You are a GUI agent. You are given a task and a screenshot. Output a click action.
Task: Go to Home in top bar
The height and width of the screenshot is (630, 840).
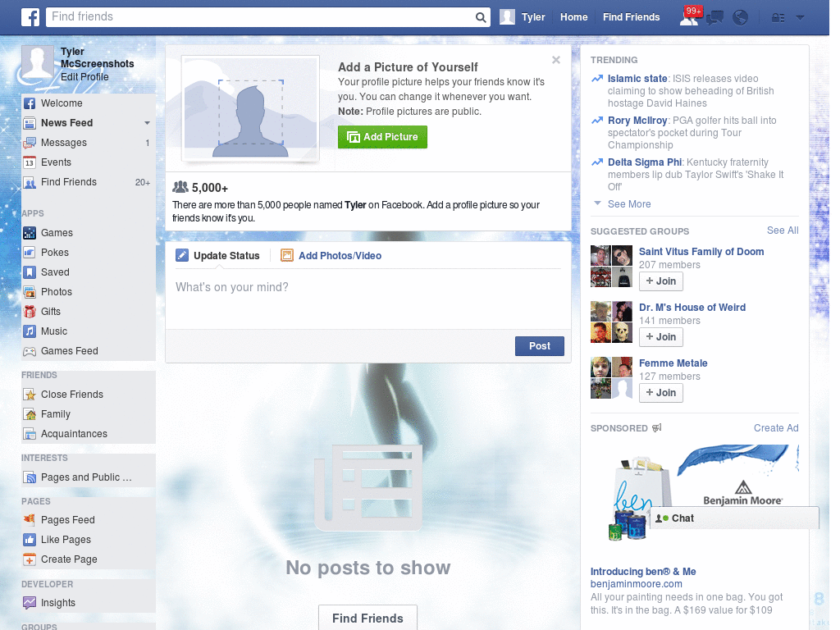point(573,17)
